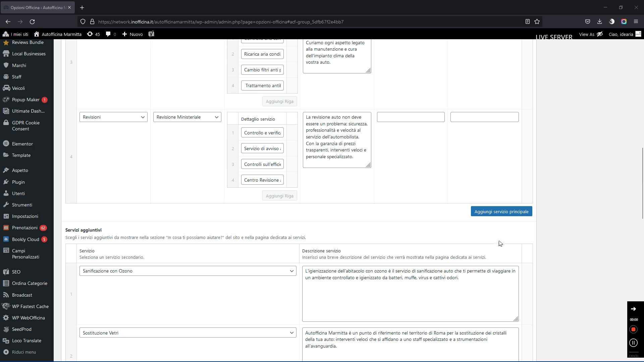Viewport: 644px width, 362px height.
Task: Expand Revisioni category dropdown
Action: [113, 117]
